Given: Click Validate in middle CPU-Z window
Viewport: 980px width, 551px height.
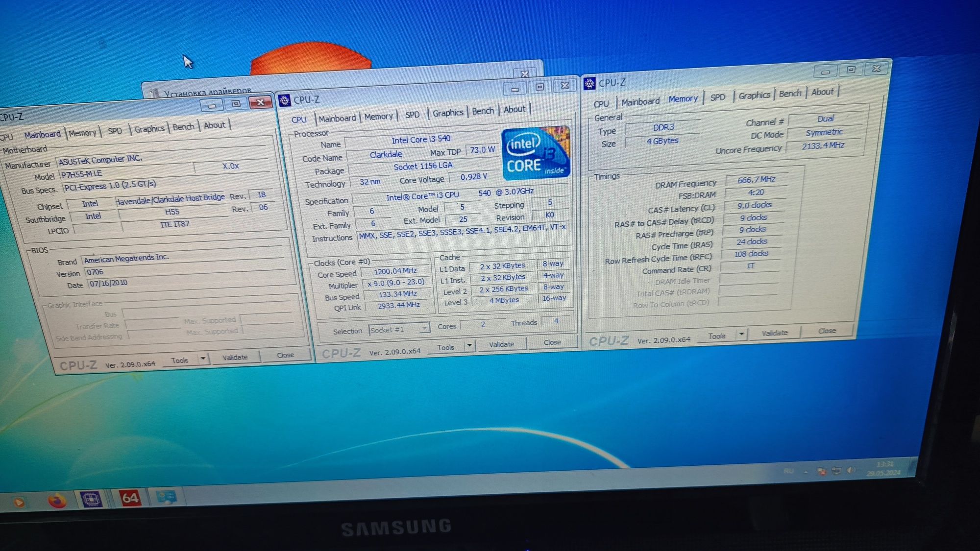Looking at the screenshot, I should (x=502, y=344).
